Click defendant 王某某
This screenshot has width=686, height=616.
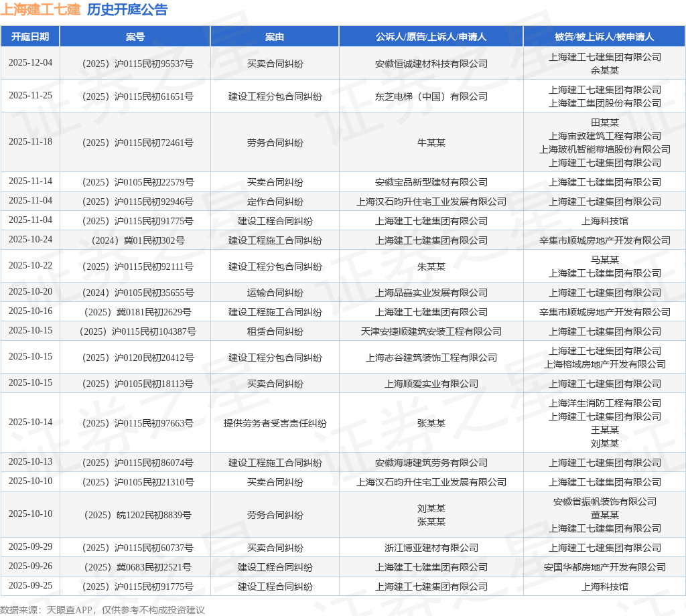point(605,430)
